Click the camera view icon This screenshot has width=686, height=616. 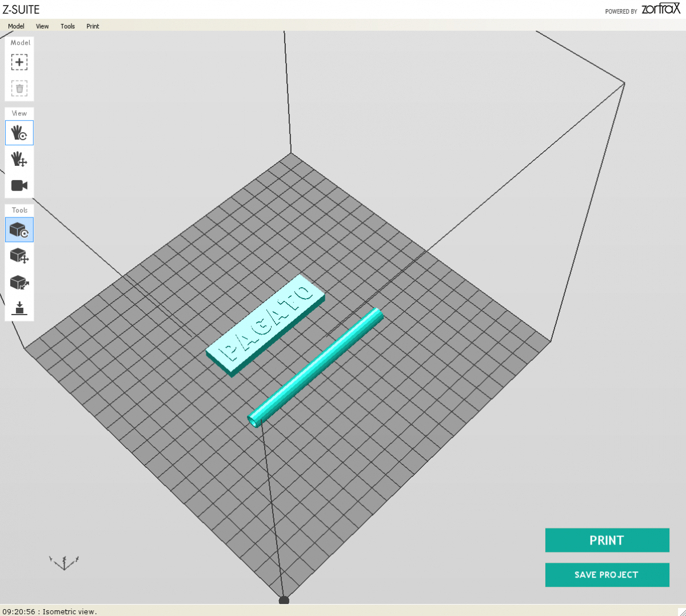(x=19, y=185)
